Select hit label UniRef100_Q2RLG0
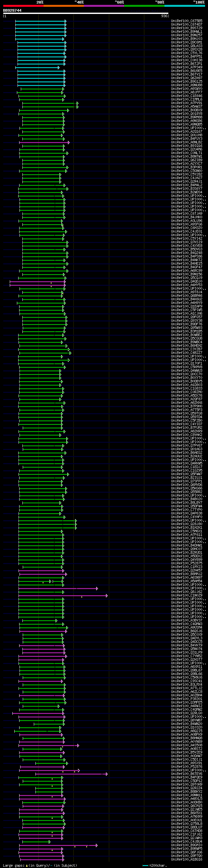208x868 pixels. coord(187,713)
